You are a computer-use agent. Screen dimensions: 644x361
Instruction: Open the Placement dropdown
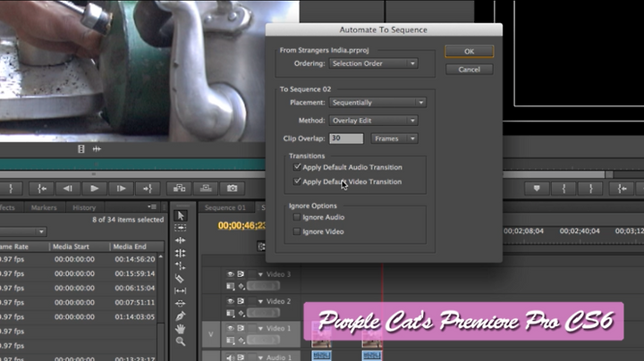coord(377,102)
